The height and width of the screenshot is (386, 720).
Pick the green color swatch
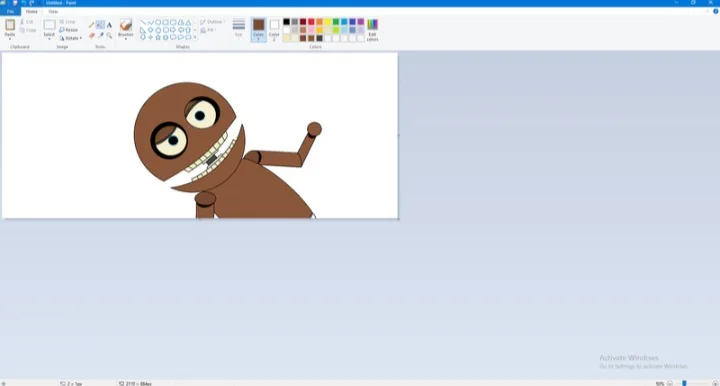click(x=336, y=22)
